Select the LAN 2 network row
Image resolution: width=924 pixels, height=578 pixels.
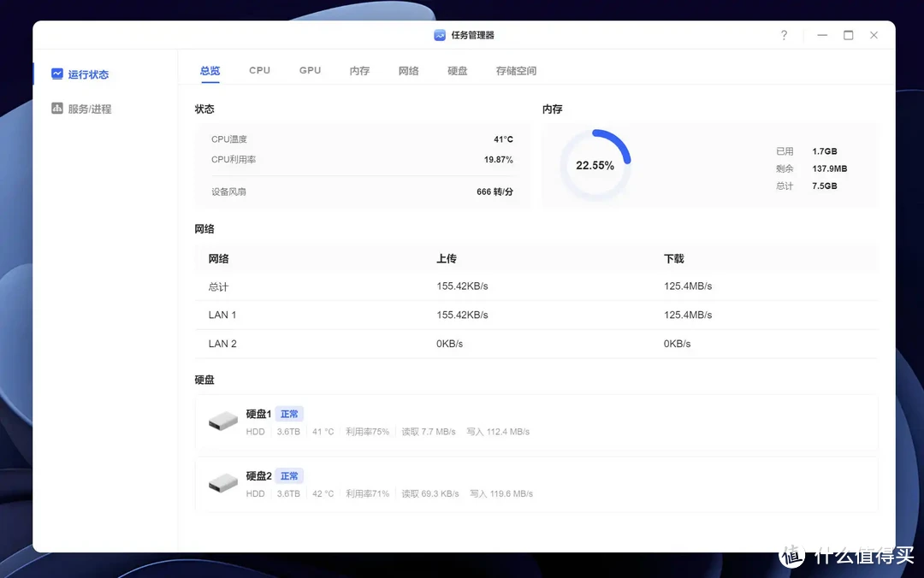coord(222,343)
